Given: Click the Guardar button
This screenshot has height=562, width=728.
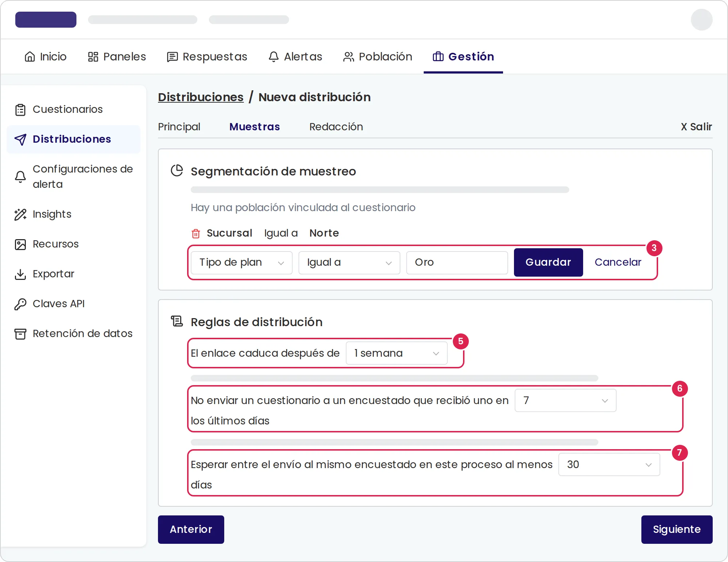Looking at the screenshot, I should [x=549, y=262].
